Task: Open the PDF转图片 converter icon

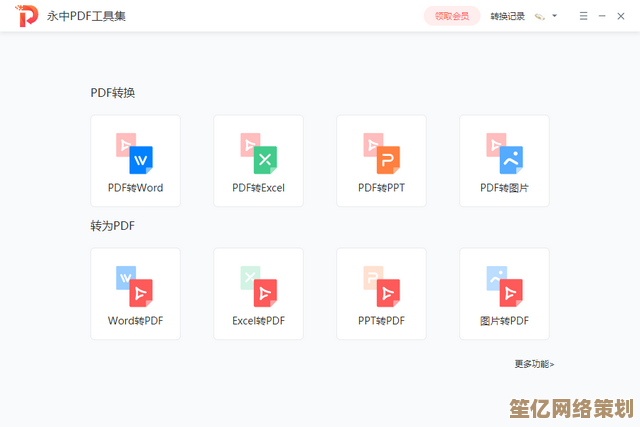Action: click(504, 153)
